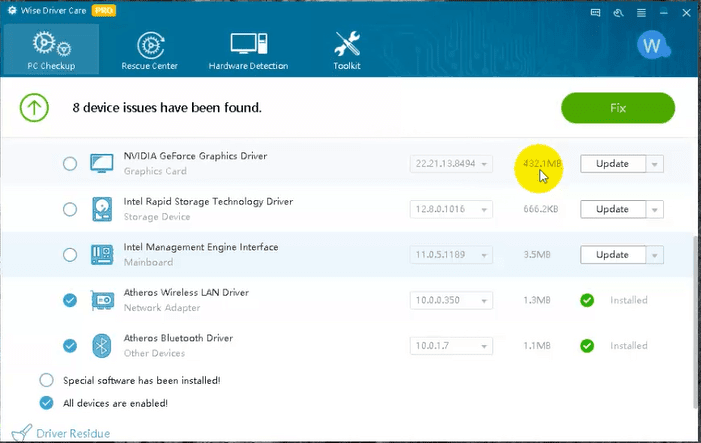
Task: Click Update for NVIDIA GeForce Graphics Driver
Action: (612, 164)
